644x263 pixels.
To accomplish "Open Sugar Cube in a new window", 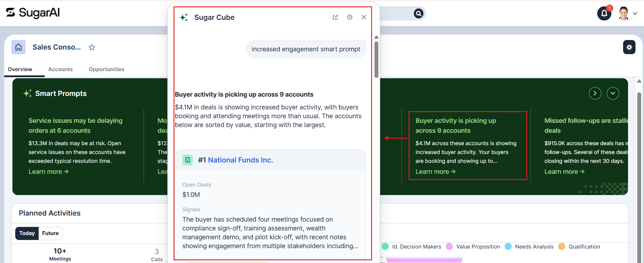I will 335,17.
